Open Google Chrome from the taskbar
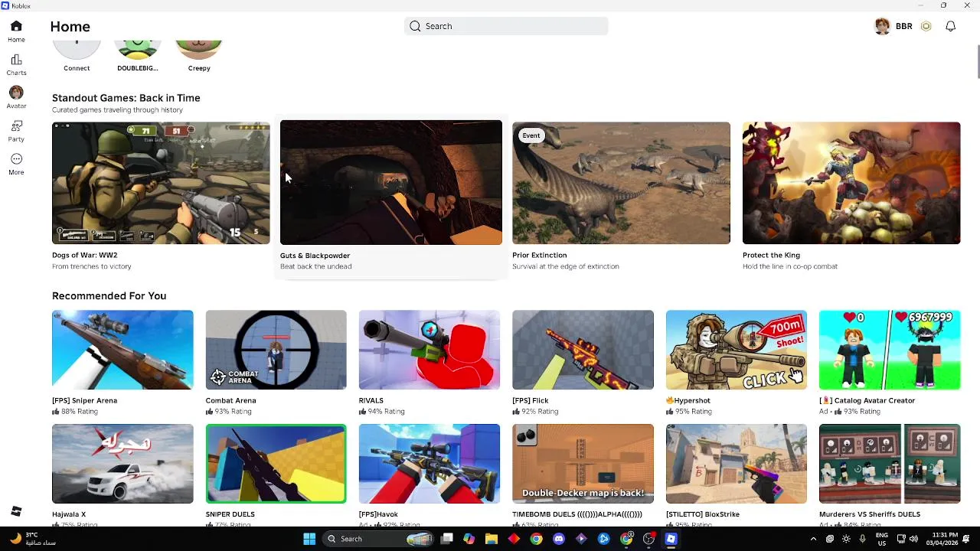 (x=536, y=539)
